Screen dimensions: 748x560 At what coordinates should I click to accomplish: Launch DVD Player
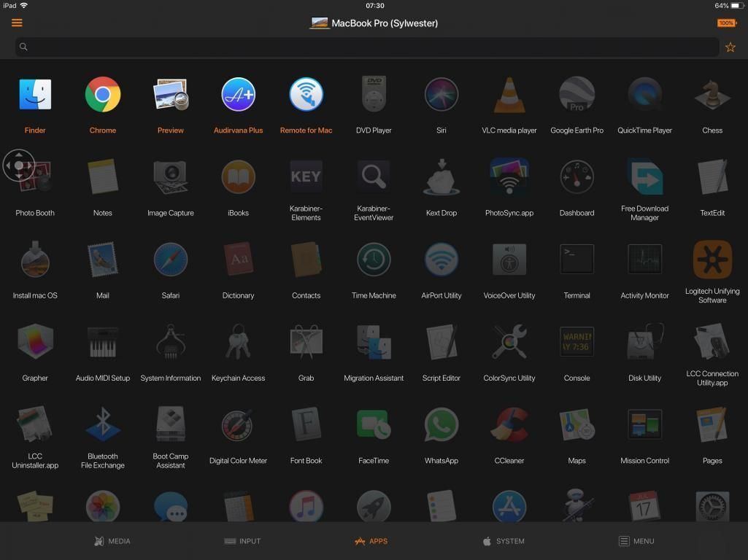374,94
